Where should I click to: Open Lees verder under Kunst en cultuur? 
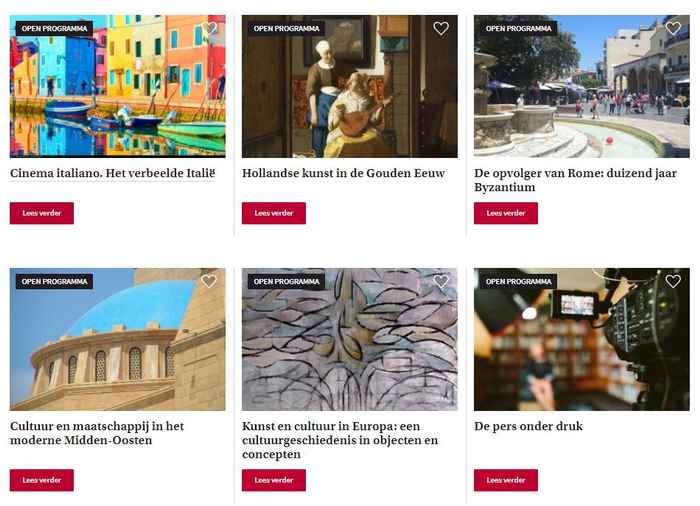pyautogui.click(x=274, y=480)
